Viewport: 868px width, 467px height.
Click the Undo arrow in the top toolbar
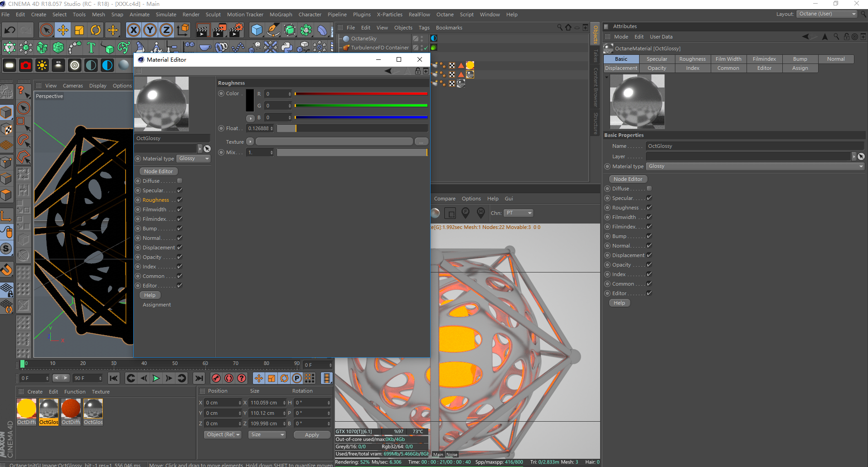coord(10,30)
